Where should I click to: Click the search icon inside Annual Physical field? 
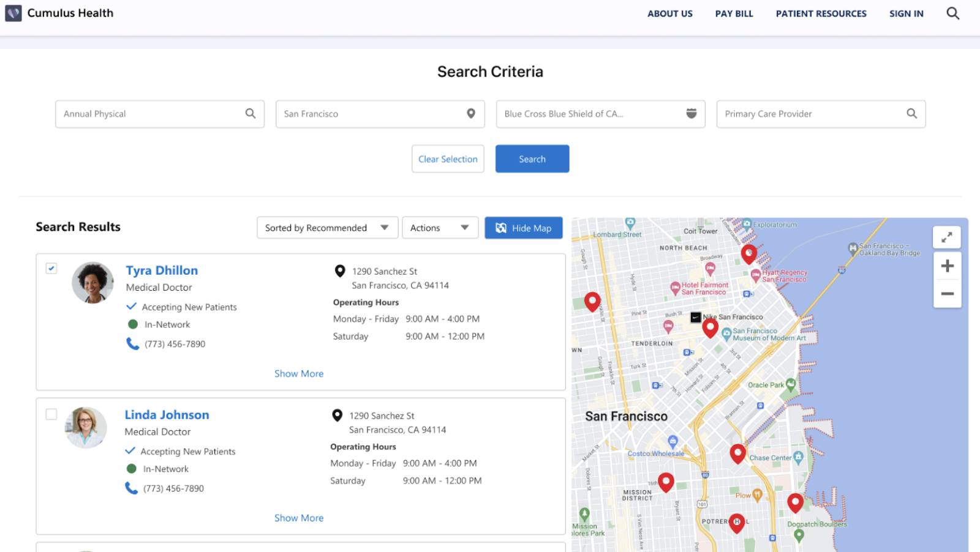point(250,114)
